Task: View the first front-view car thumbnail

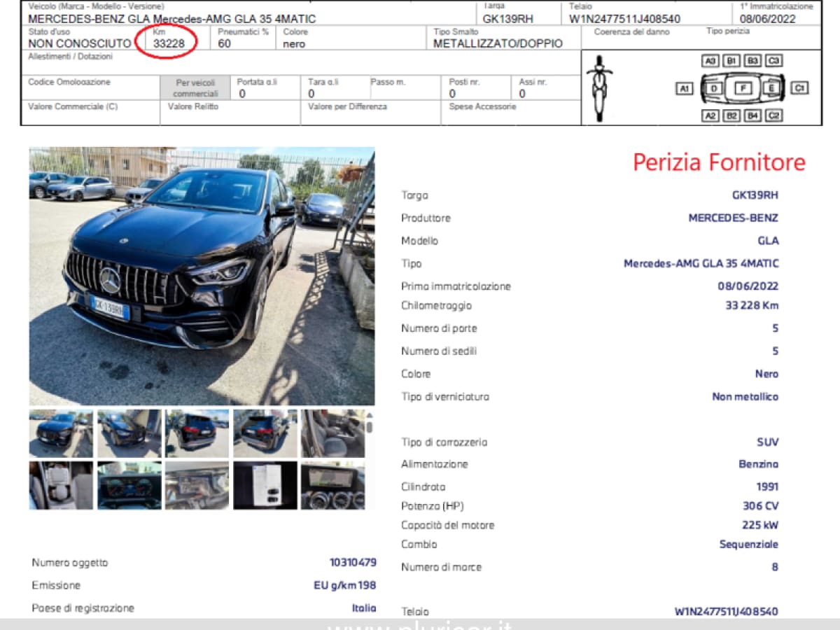Action: coord(61,434)
